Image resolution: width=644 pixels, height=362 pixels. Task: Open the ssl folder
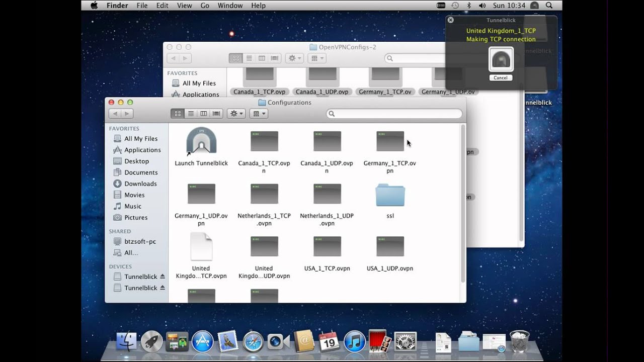(390, 195)
